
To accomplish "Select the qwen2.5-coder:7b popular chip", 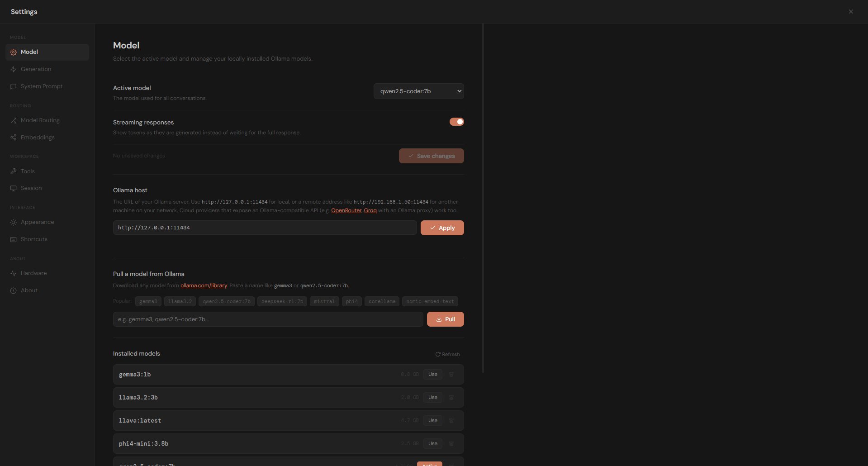I will pos(227,301).
